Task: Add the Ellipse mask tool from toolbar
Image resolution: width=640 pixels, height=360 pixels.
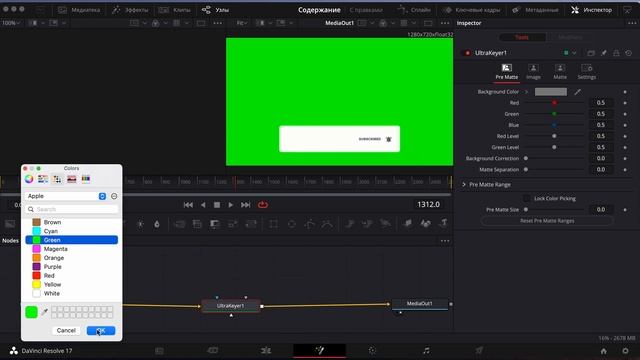Action: [291, 224]
